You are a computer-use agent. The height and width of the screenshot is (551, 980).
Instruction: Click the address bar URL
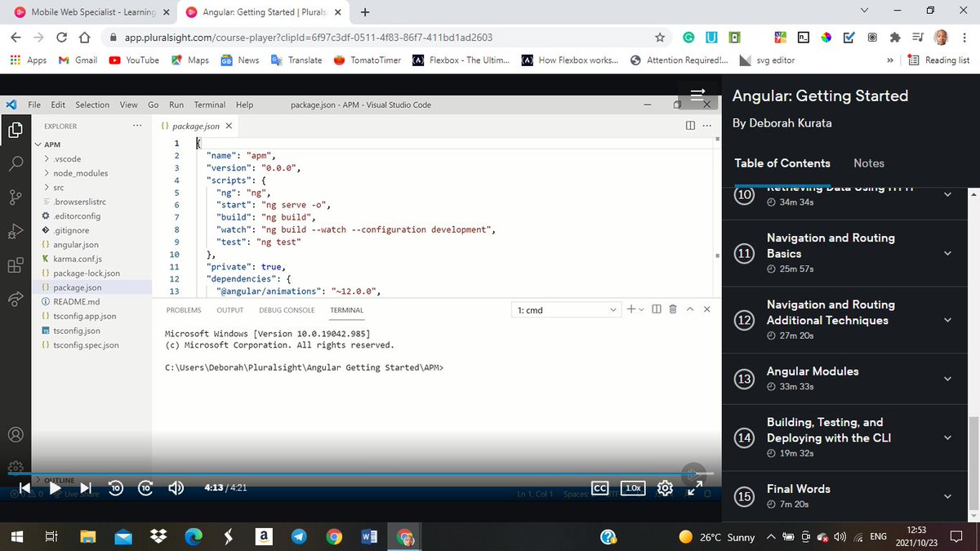click(x=309, y=38)
